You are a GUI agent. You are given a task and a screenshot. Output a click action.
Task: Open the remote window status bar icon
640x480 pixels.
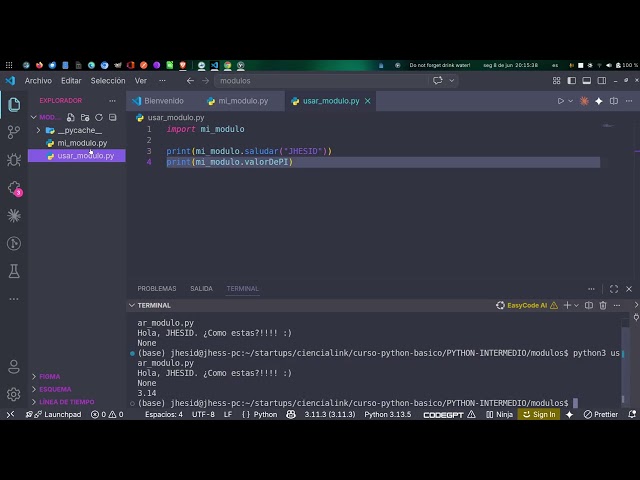pos(11,414)
